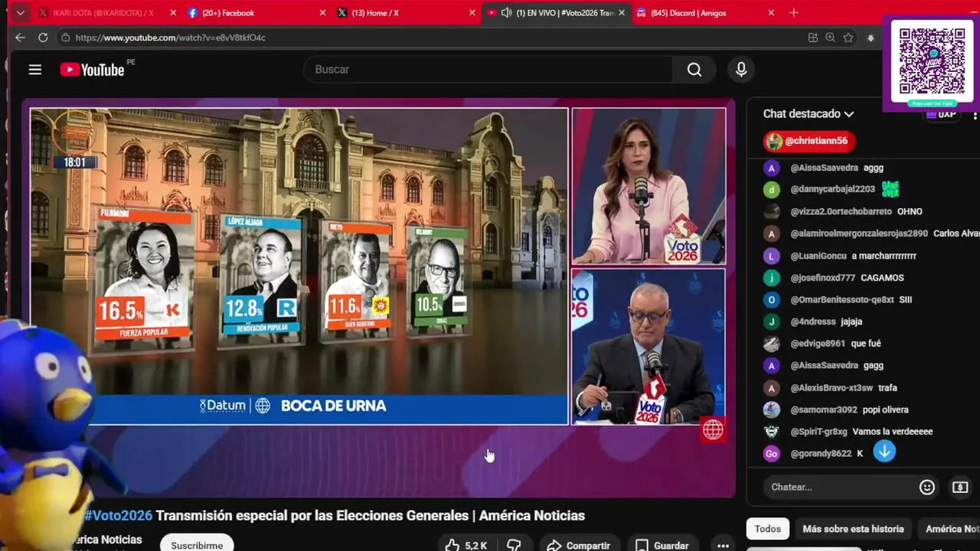Click the install app icon in address bar
Image resolution: width=980 pixels, height=551 pixels.
coord(813,37)
